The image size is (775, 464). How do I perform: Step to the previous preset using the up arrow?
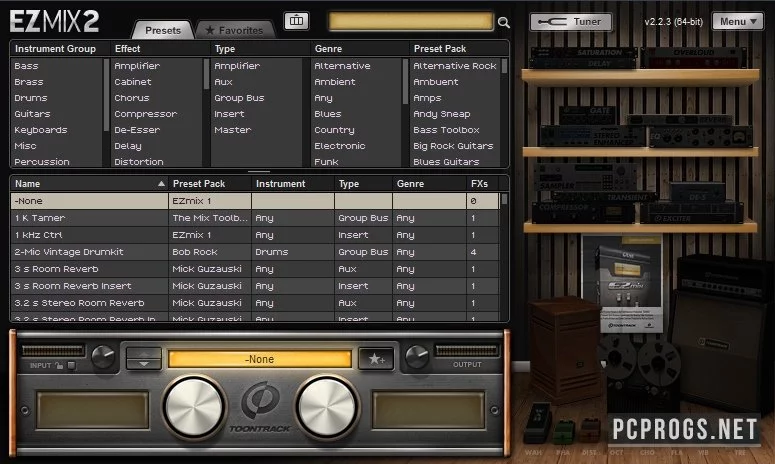click(144, 353)
